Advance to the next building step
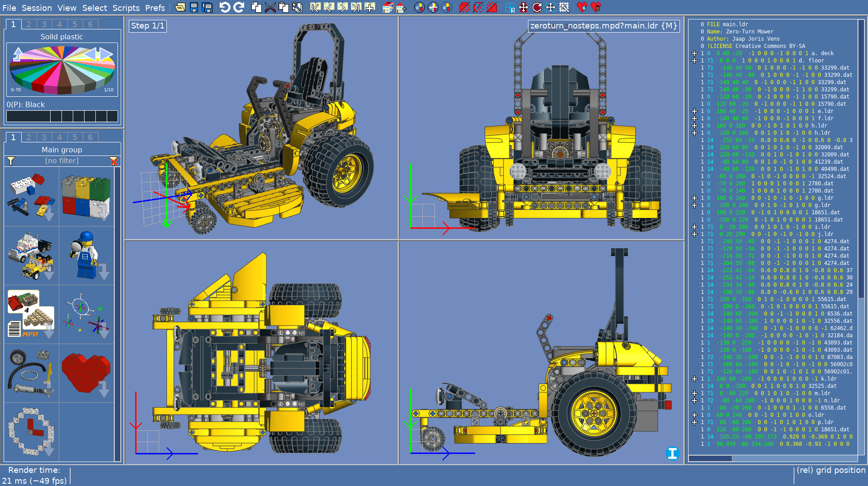The image size is (868, 486). tap(342, 7)
